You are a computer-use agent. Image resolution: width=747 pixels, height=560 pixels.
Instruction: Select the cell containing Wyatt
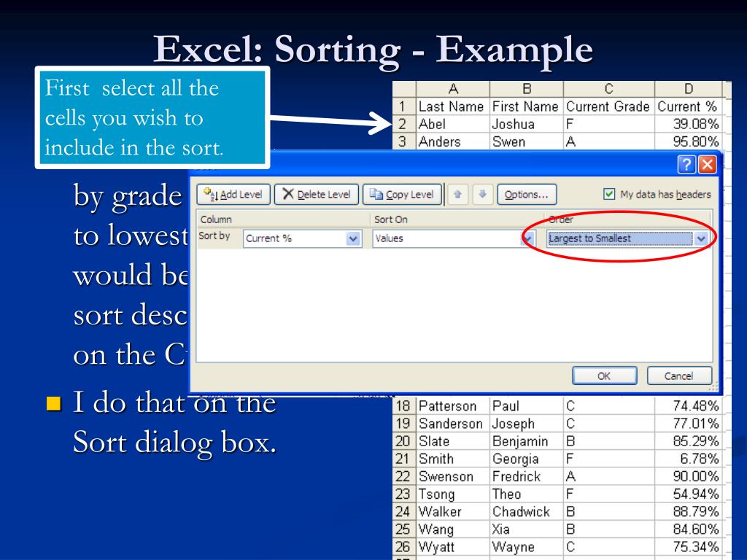pos(452,547)
